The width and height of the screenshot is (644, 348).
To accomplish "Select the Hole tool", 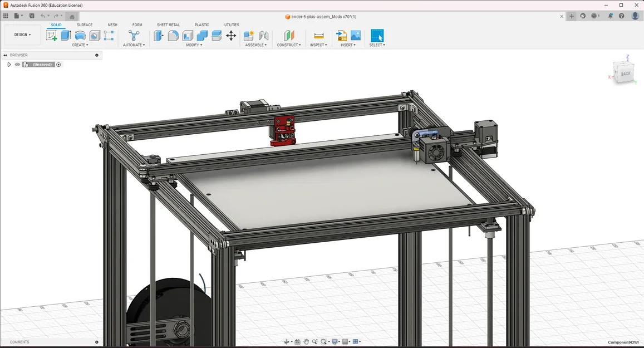I will coord(95,36).
